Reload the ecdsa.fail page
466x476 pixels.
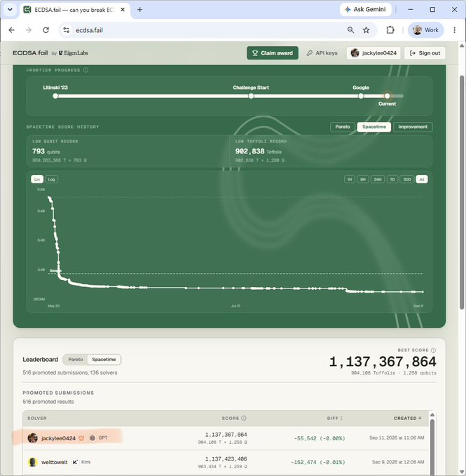click(x=46, y=30)
